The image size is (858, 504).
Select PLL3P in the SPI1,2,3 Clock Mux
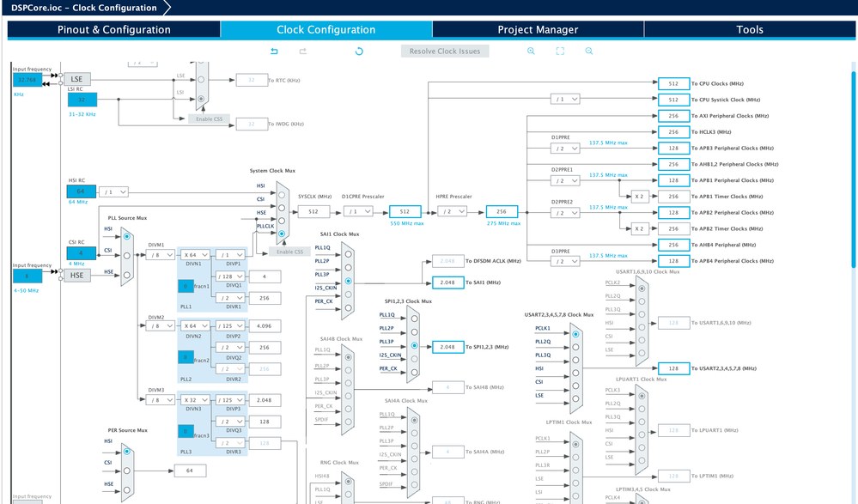point(414,346)
